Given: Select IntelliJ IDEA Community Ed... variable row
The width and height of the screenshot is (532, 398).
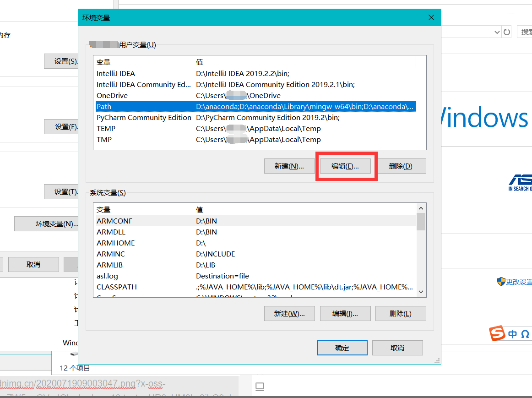Looking at the screenshot, I should pyautogui.click(x=256, y=84).
